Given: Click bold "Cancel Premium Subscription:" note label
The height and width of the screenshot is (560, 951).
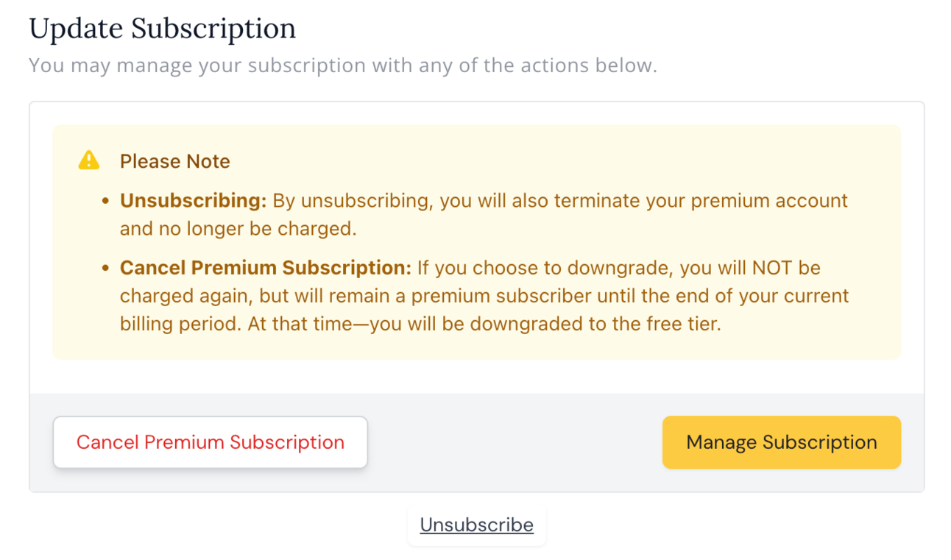Looking at the screenshot, I should 266,268.
